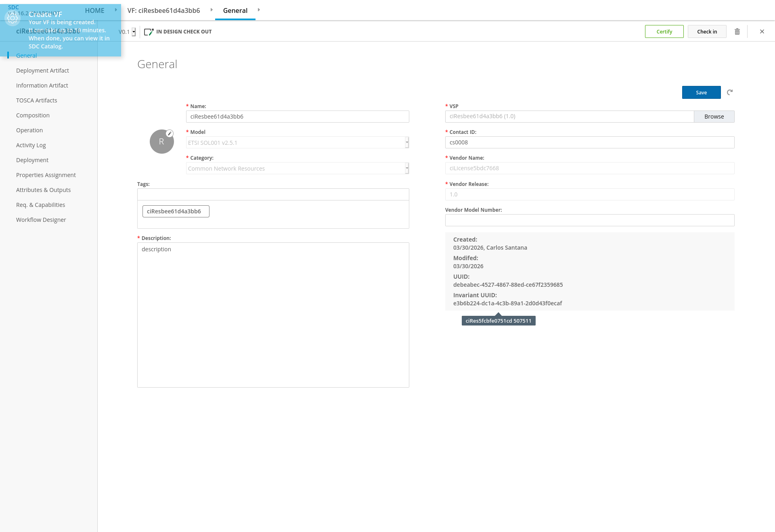
Task: Click the green Certify button
Action: (664, 31)
